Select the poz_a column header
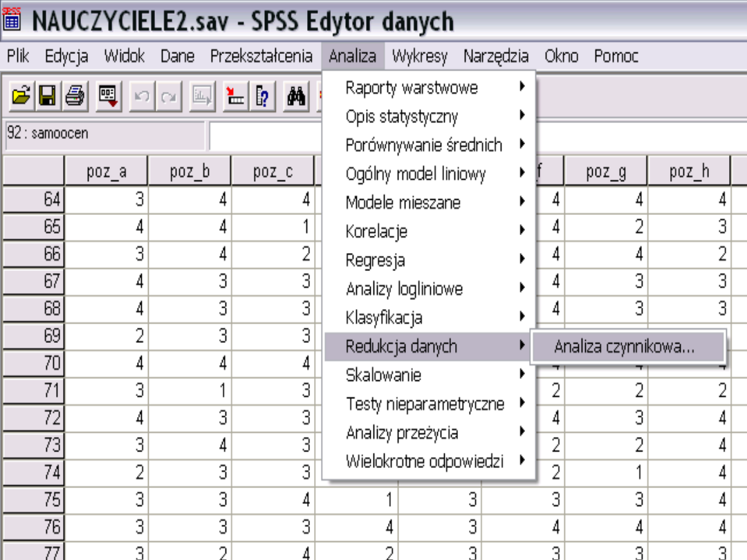The width and height of the screenshot is (747, 560). pyautogui.click(x=107, y=172)
